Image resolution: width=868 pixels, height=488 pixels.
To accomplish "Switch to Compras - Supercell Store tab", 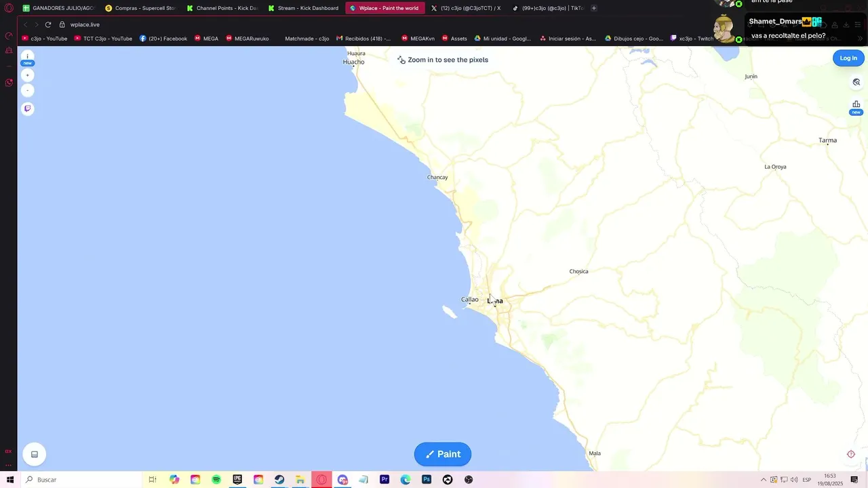I will click(x=140, y=8).
